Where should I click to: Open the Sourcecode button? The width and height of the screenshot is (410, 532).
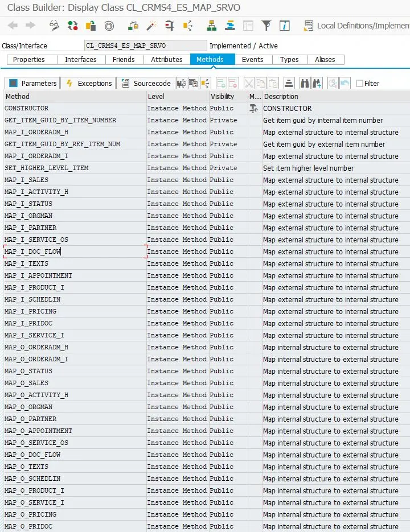pyautogui.click(x=146, y=83)
